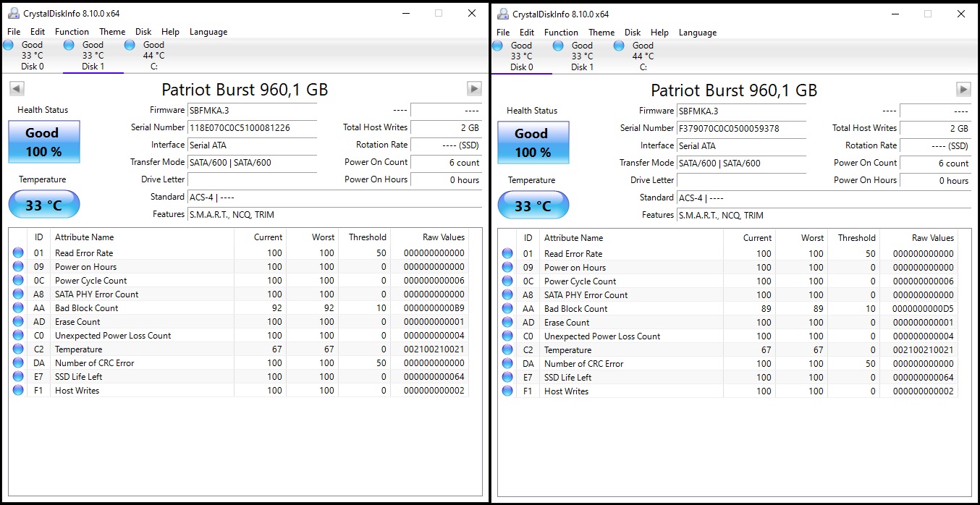Click Read Error Rate status orb in right window
980x505 pixels.
click(x=507, y=254)
